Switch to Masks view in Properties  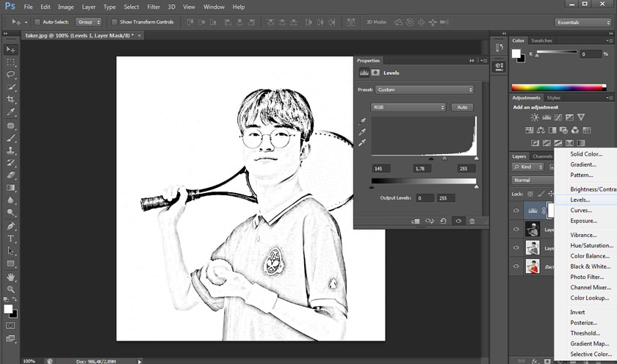[375, 73]
